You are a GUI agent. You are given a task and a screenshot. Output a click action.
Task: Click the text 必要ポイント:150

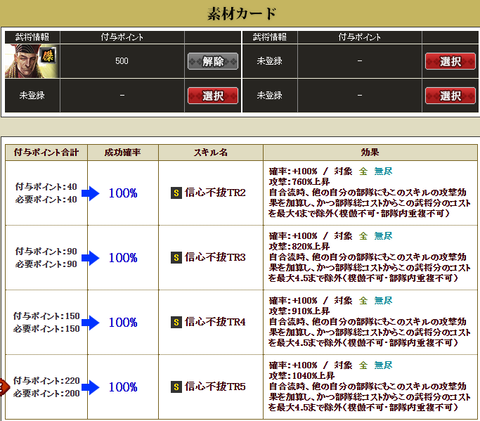coord(46,329)
